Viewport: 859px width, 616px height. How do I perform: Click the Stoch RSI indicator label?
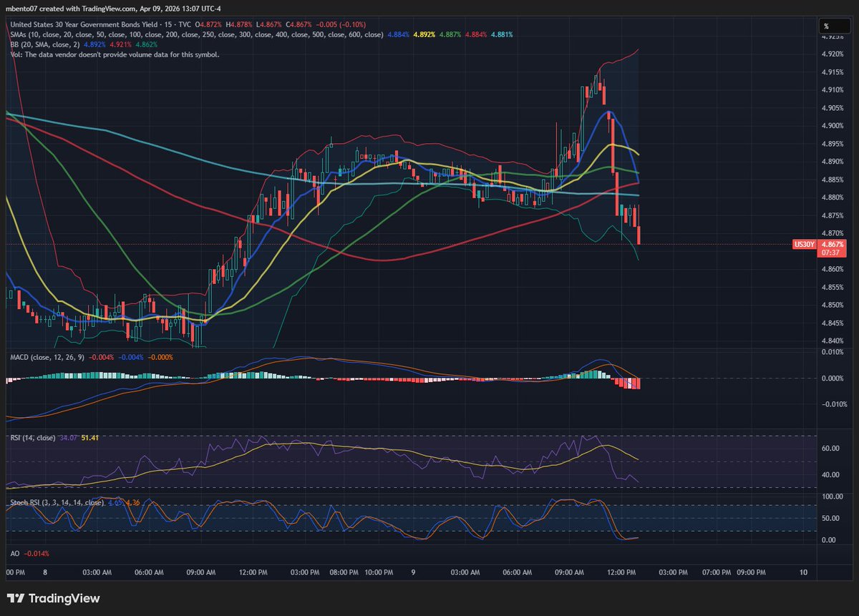(x=56, y=502)
